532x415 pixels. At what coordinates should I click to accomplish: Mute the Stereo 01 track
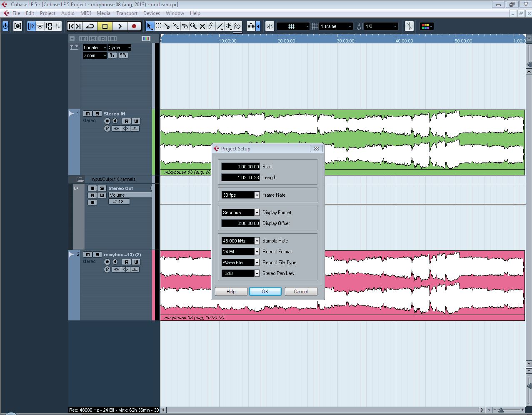[87, 114]
